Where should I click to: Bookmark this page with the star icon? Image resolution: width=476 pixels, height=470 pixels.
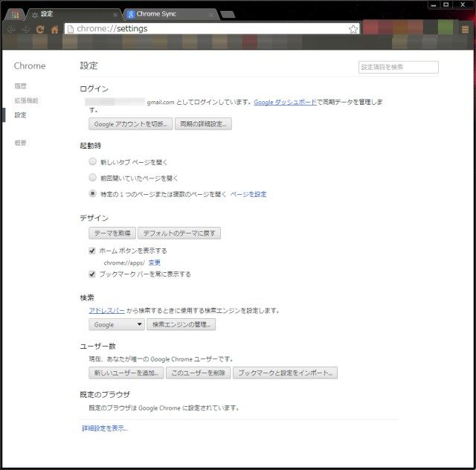pos(353,29)
